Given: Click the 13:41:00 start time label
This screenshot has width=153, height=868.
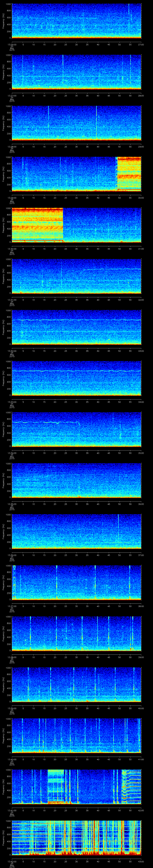Looking at the screenshot, I should click(x=12, y=810).
